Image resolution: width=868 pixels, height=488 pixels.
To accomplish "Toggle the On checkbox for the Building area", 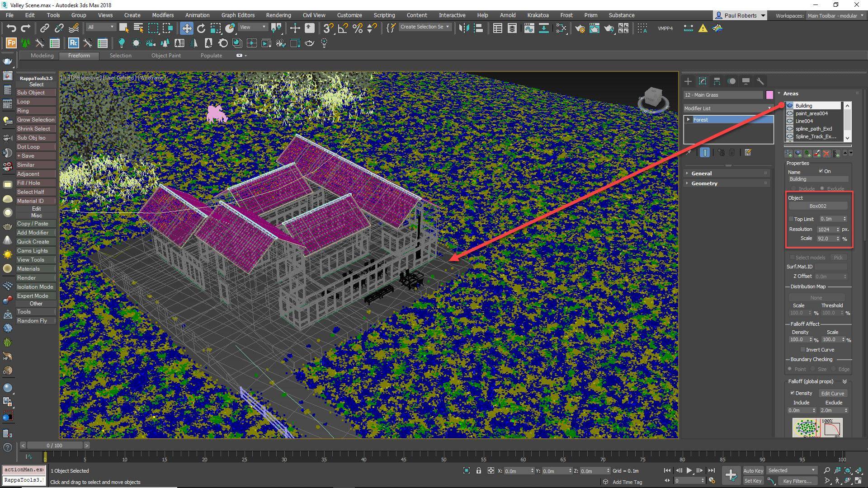I will point(821,171).
